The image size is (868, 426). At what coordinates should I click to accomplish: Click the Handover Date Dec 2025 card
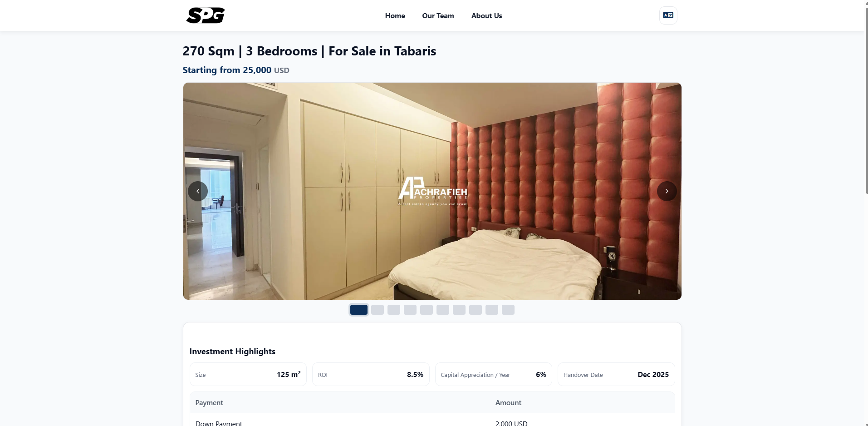click(x=616, y=375)
